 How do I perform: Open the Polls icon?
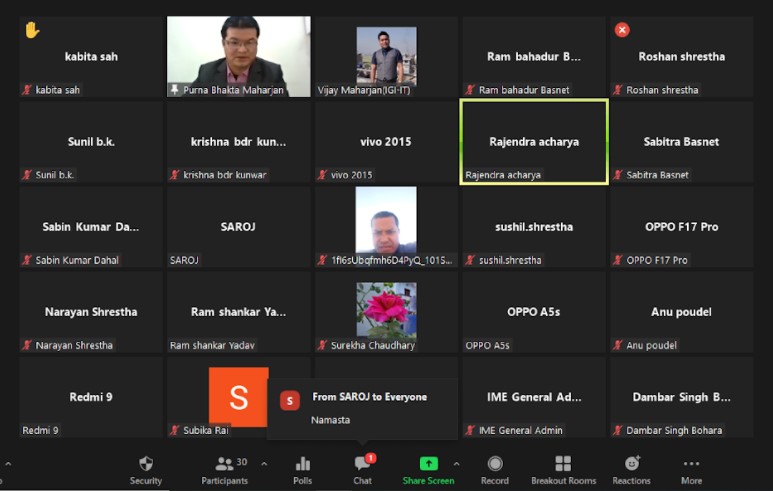coord(302,469)
